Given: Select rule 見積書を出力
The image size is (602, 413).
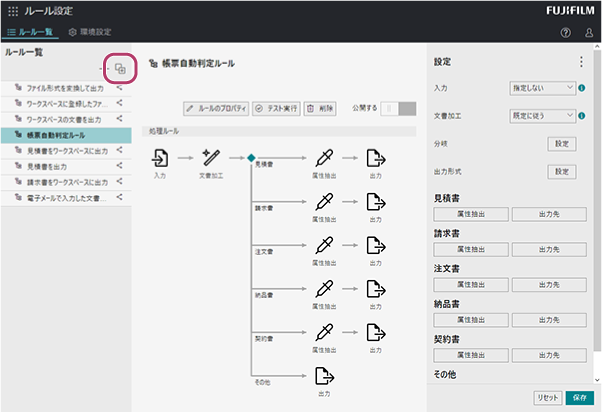Looking at the screenshot, I should [66, 167].
